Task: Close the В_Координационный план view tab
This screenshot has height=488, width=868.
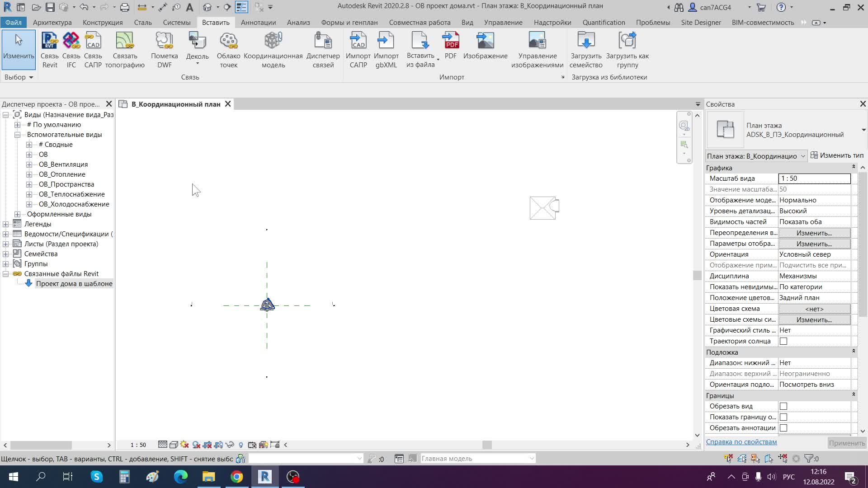Action: (x=228, y=104)
